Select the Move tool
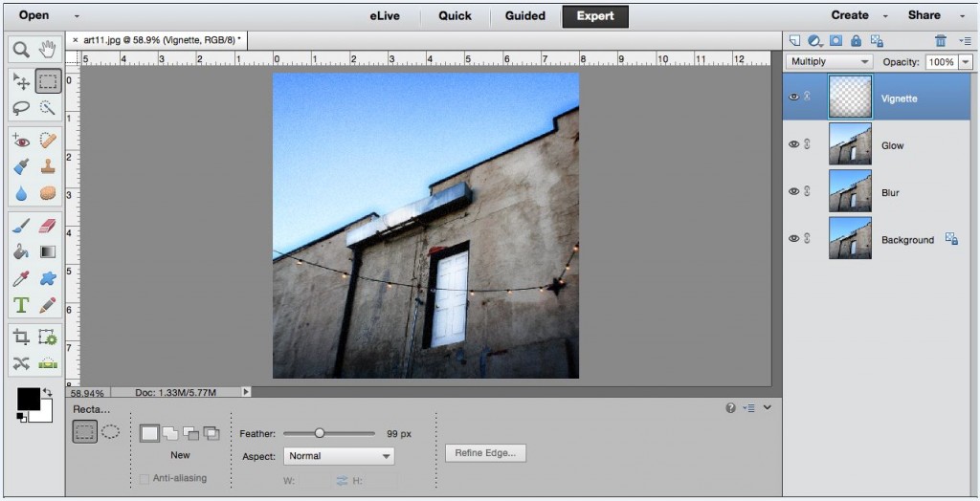980x501 pixels. coord(21,81)
